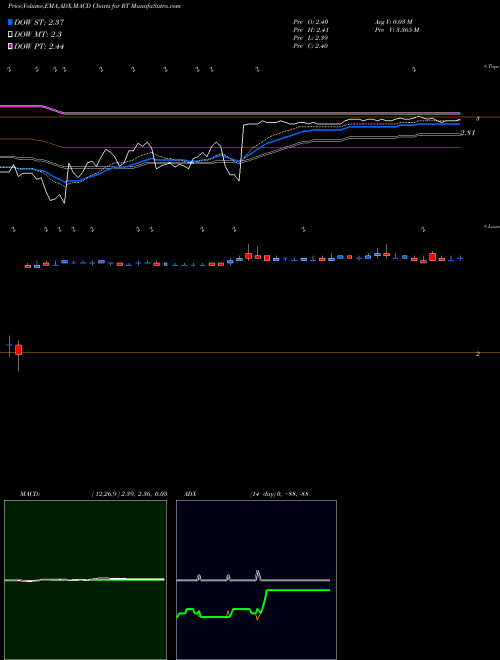This screenshot has width=500, height=660.
Task: Click the 'MACD:' panel title
Action: point(30,494)
